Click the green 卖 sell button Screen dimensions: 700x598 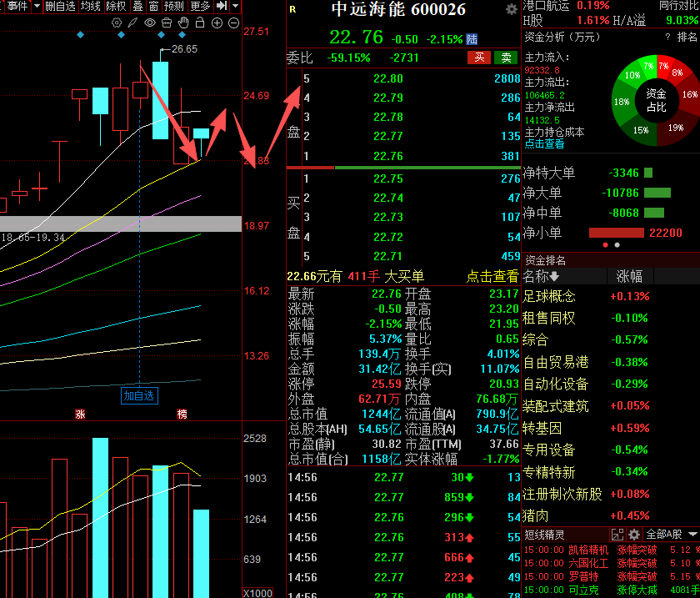(506, 58)
